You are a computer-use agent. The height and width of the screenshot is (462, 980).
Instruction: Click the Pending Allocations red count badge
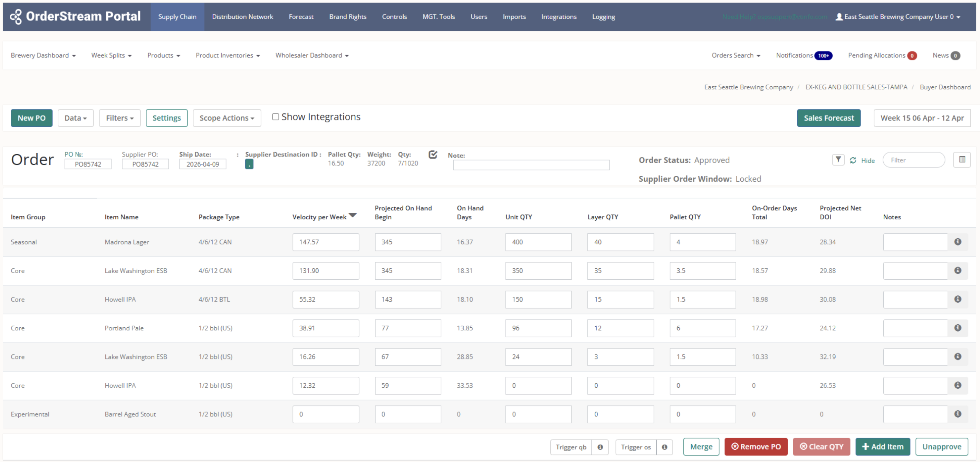pos(912,56)
